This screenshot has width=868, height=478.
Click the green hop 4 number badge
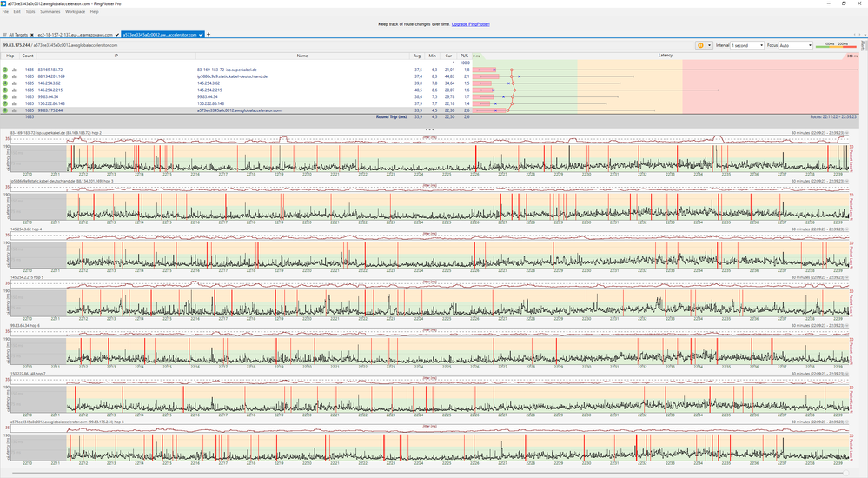point(5,83)
